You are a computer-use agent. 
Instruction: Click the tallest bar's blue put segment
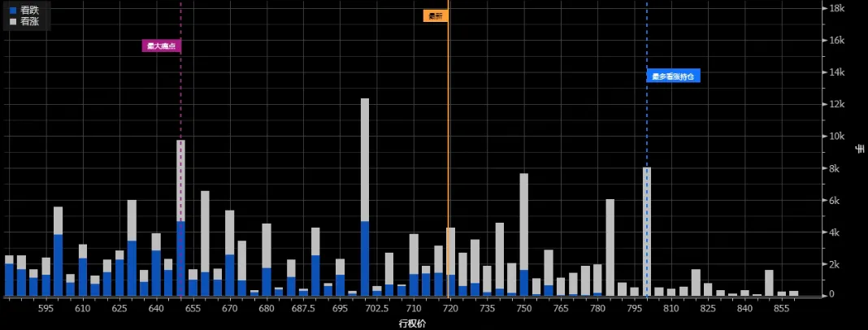click(365, 258)
